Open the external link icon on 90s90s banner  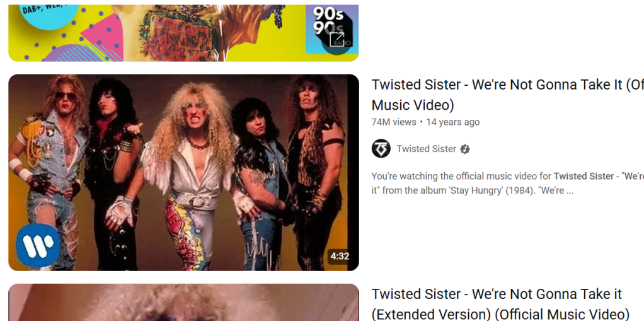coord(336,40)
